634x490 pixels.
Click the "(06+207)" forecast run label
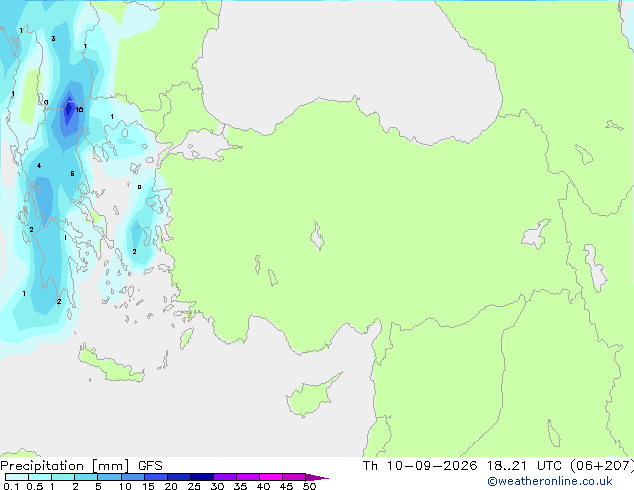pyautogui.click(x=602, y=466)
